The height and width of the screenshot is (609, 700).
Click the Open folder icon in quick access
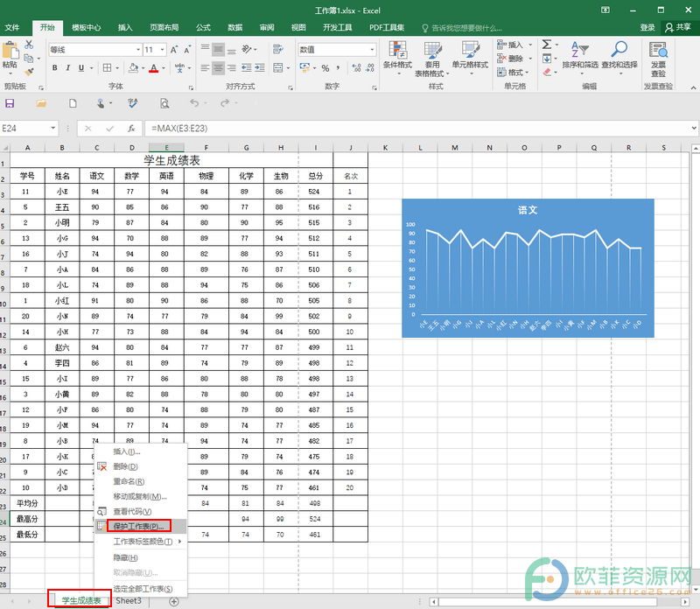click(x=41, y=103)
